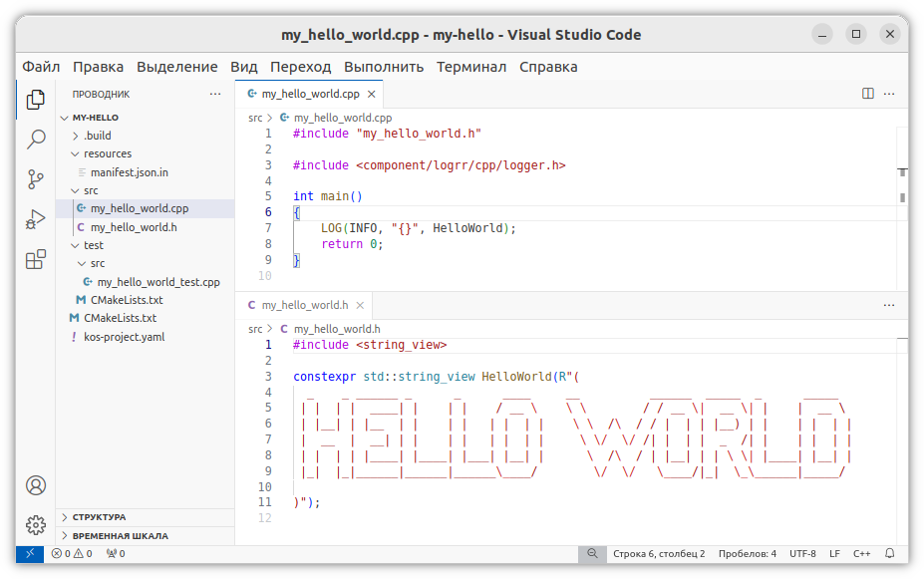Viewport: 924px width, 579px height.
Task: Select my_hello_world.h in explorer tree
Action: [x=134, y=227]
